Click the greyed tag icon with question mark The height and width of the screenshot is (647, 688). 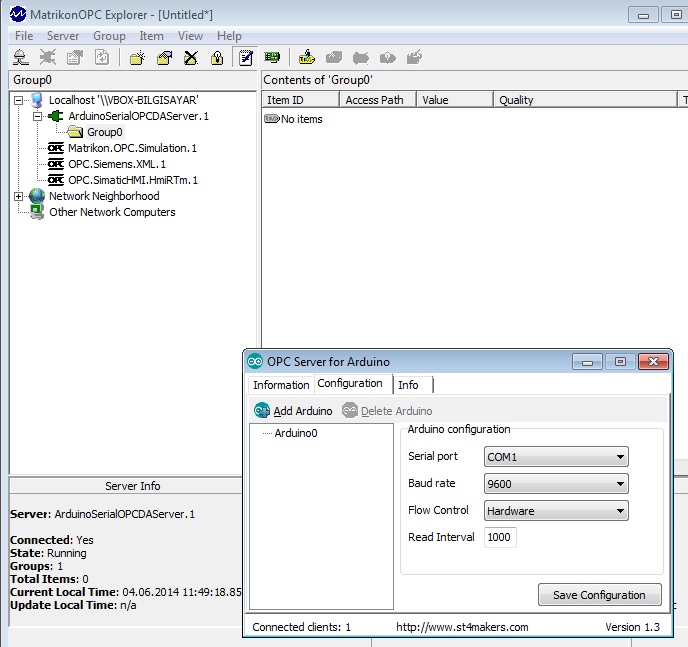(388, 57)
